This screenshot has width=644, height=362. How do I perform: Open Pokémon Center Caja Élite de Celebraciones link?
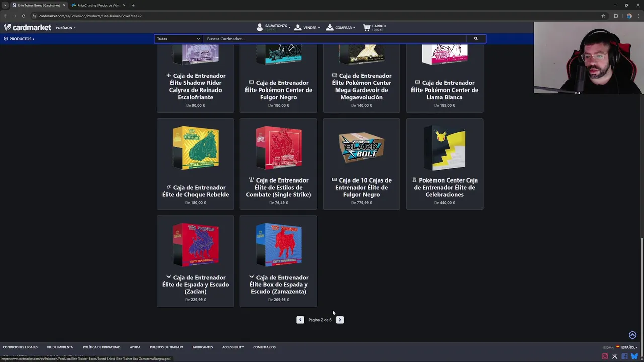[x=445, y=188]
